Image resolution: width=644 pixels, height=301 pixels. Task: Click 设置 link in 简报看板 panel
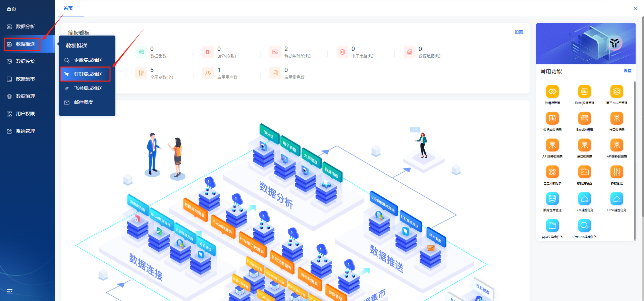(x=519, y=32)
